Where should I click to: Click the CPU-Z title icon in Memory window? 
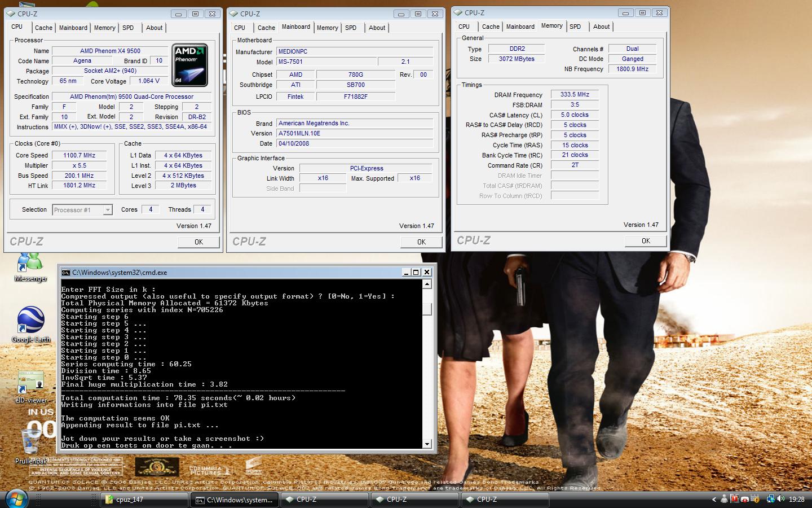pos(458,12)
